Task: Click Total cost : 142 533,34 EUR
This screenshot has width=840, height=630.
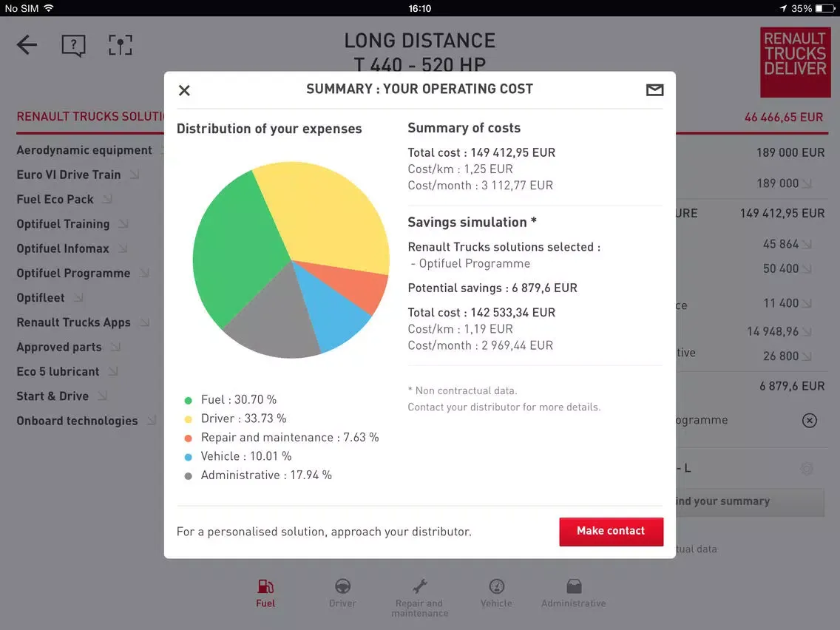Action: tap(481, 312)
